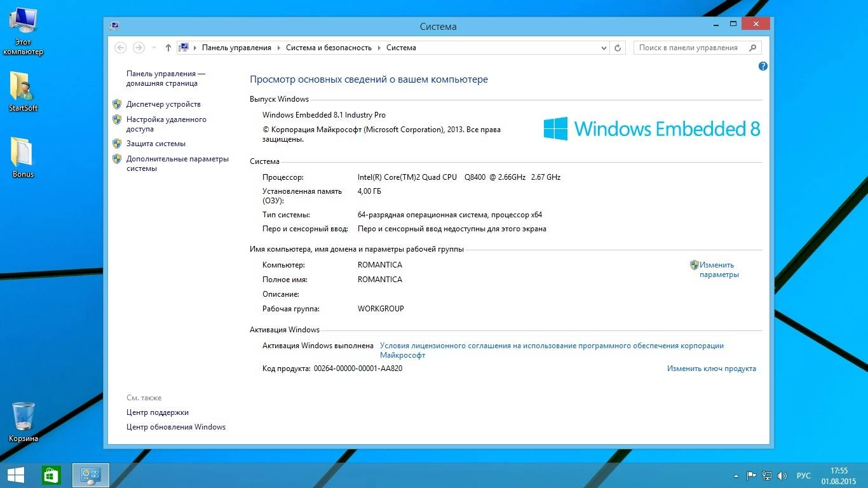Open the volume speaker tray icon
868x488 pixels.
(x=782, y=475)
